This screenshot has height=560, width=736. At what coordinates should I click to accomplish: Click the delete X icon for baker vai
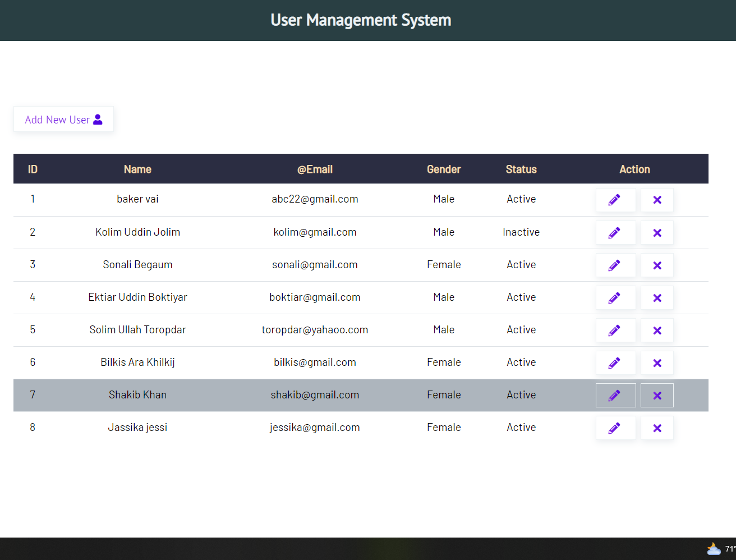(657, 200)
